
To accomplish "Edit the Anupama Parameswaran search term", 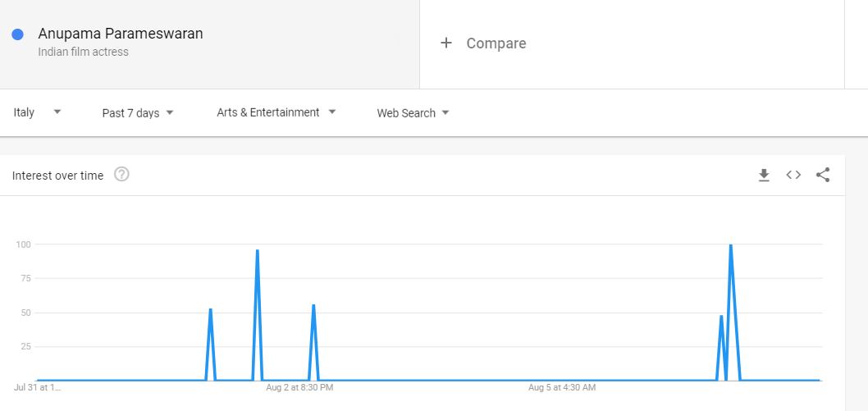I will pos(121,34).
